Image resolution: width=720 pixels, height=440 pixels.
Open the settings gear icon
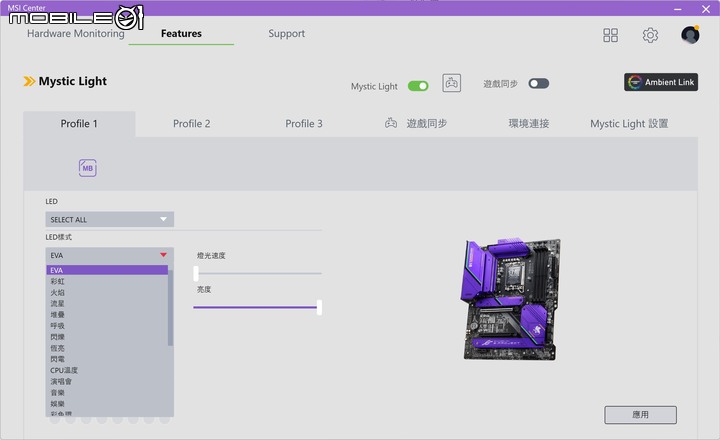point(650,35)
